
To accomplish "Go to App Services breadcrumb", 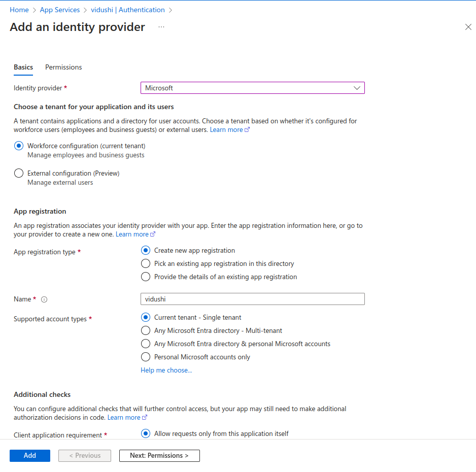I will [60, 10].
